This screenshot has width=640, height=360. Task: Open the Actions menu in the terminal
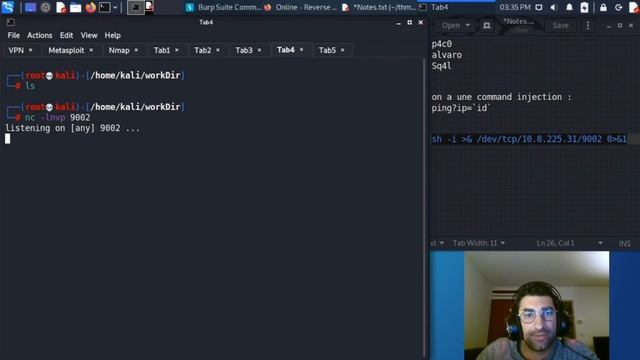(x=40, y=36)
